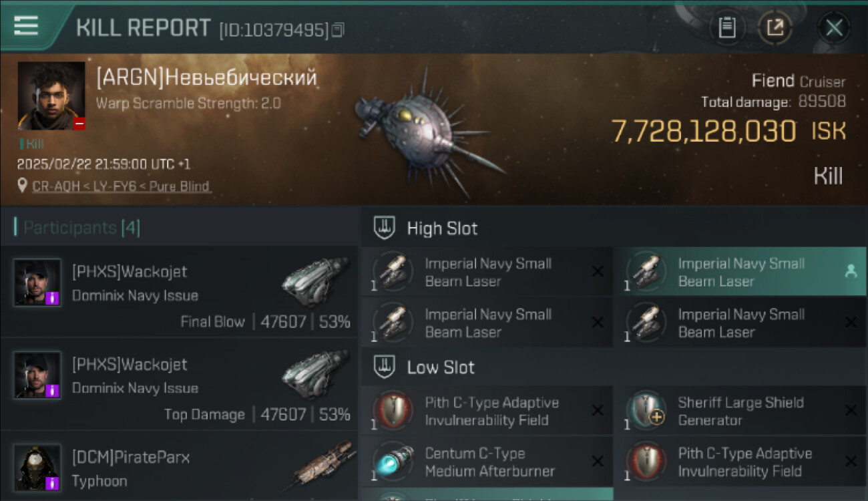Select Sheriff Large Shield Generator module
The width and height of the screenshot is (868, 501).
[740, 411]
